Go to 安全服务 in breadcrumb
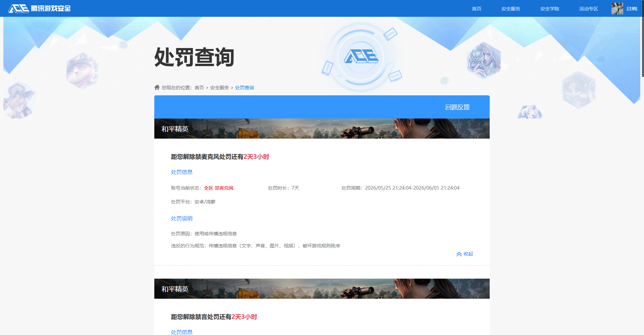Image resolution: width=644 pixels, height=335 pixels. (220, 88)
